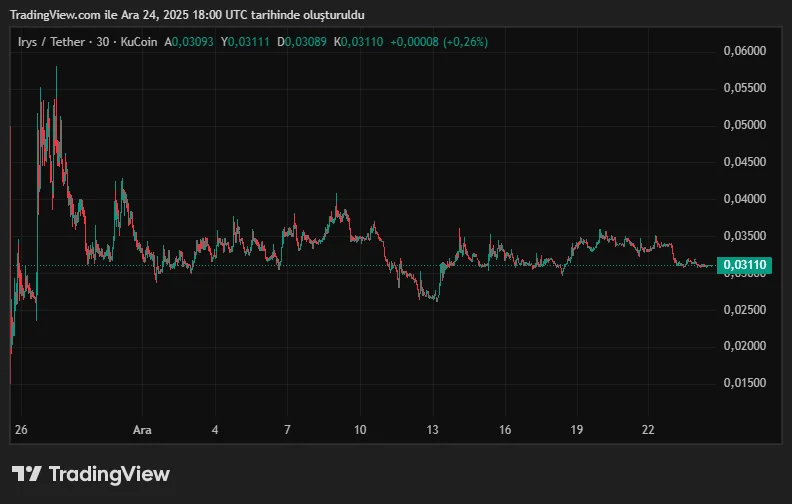This screenshot has width=792, height=504.
Task: Click the 0,01500 price axis label
Action: [744, 383]
